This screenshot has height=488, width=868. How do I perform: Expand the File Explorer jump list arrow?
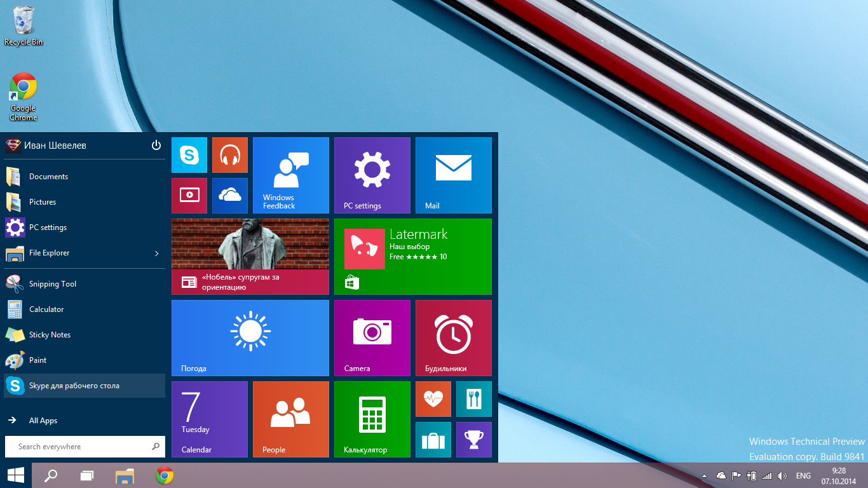click(x=156, y=254)
